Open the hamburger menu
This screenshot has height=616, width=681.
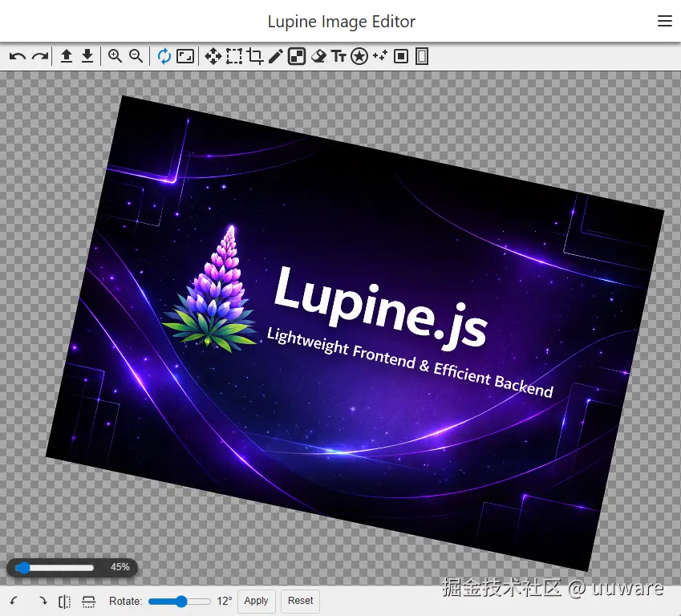click(x=665, y=21)
